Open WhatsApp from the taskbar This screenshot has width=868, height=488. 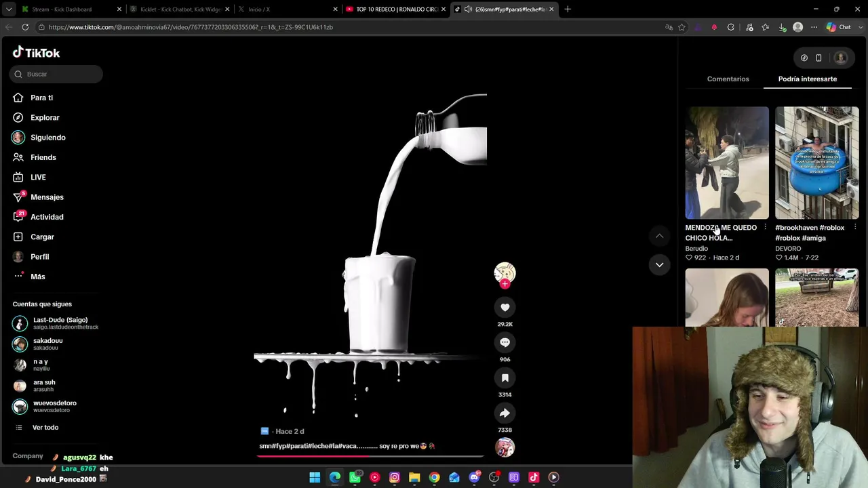click(355, 477)
